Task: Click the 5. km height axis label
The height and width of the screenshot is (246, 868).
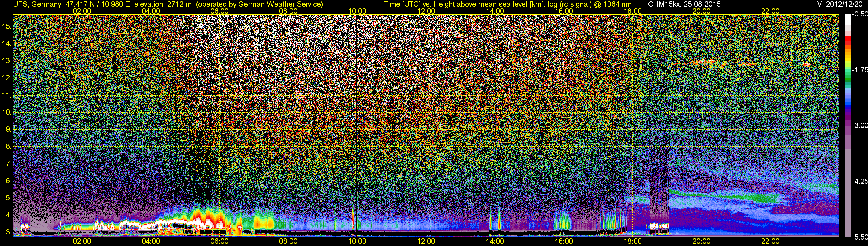Action: (8, 198)
